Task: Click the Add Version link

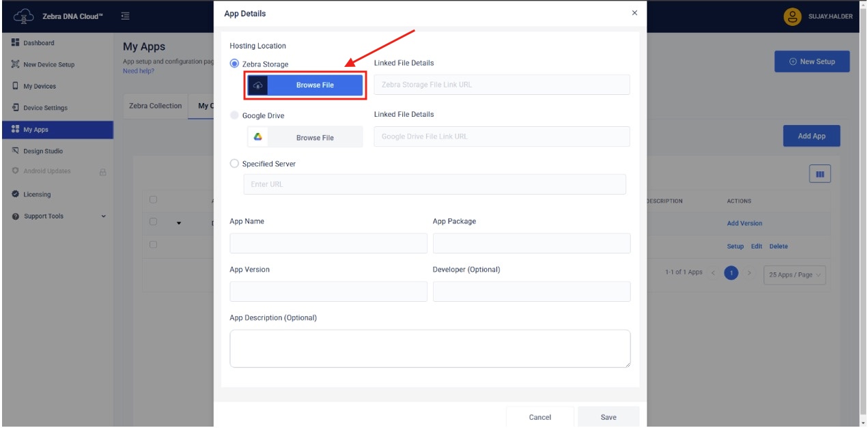Action: 744,223
